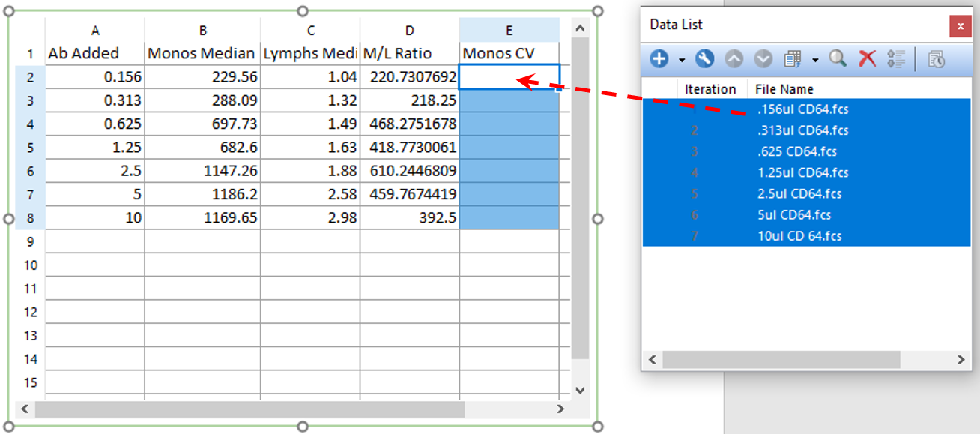Click cell with value 610.2446809
This screenshot has width=980, height=434.
(x=410, y=171)
